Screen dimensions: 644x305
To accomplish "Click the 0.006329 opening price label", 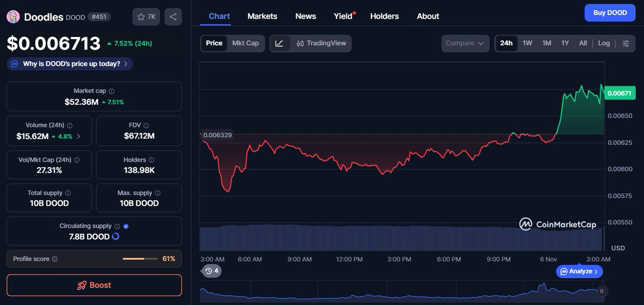I will click(x=217, y=135).
